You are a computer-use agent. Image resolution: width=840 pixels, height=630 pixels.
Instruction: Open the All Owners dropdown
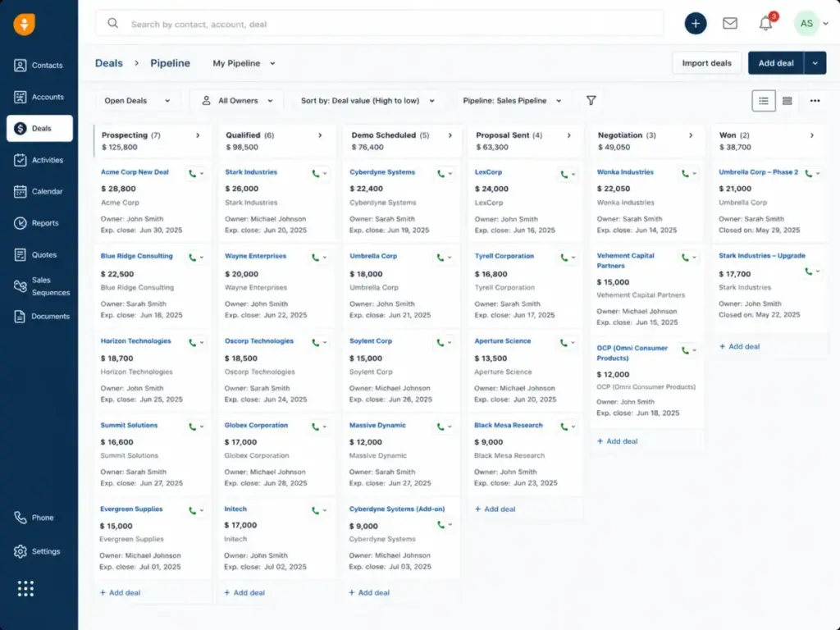pyautogui.click(x=237, y=101)
